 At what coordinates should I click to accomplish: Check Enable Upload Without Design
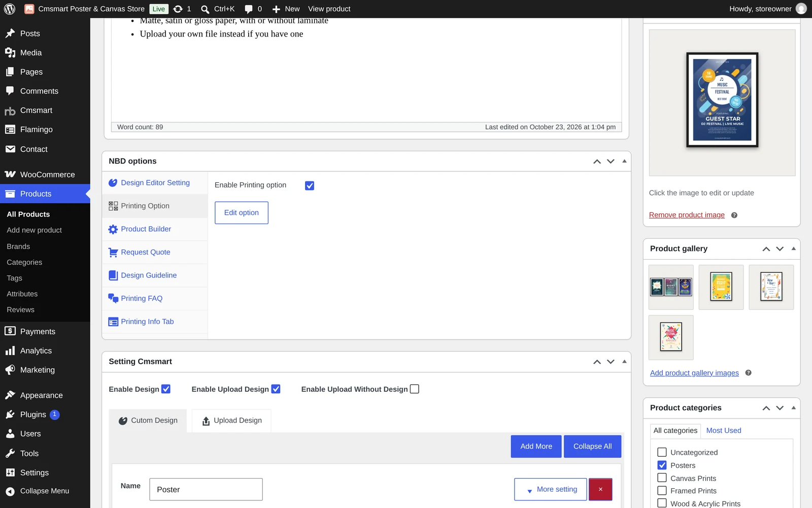click(415, 389)
